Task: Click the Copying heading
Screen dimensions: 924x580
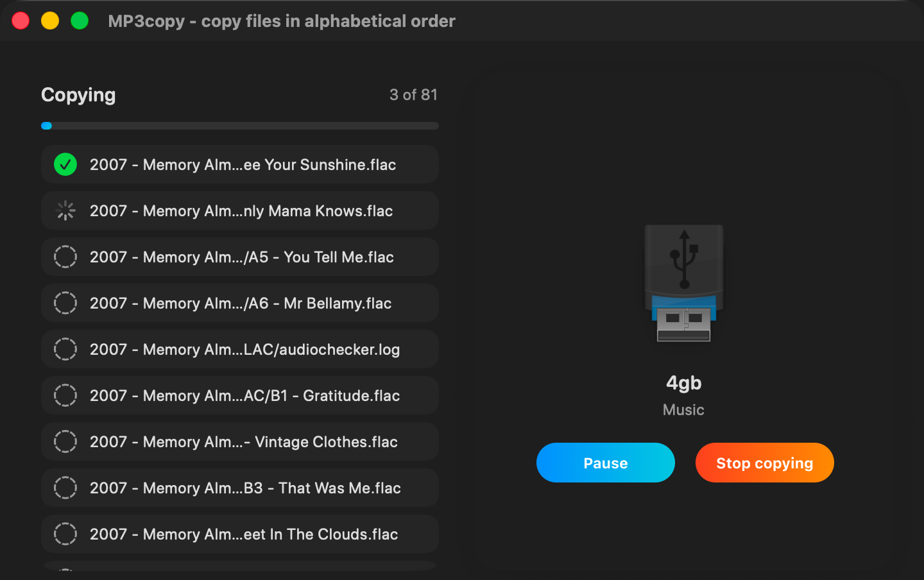Action: (78, 95)
